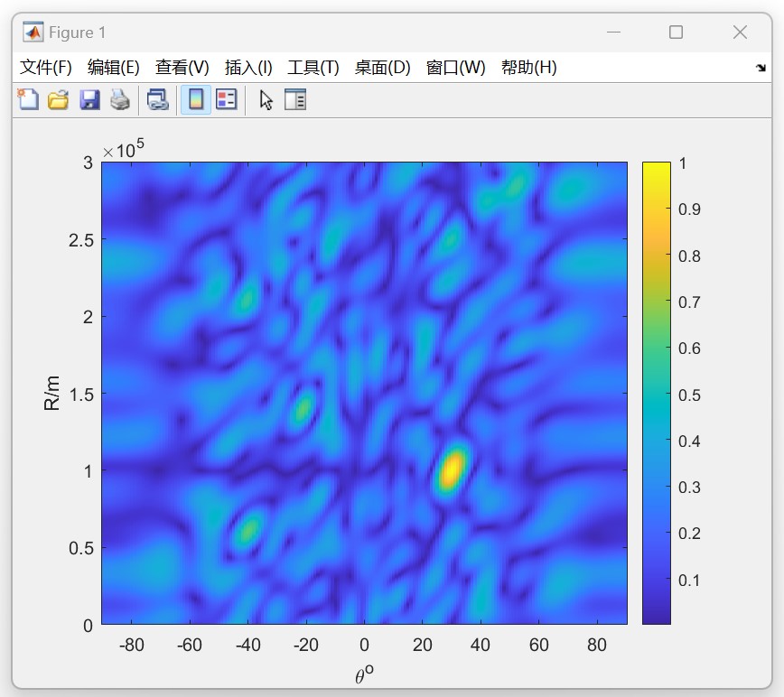Maximize the Figure 1 window
Viewport: 784px width, 697px height.
pyautogui.click(x=676, y=33)
